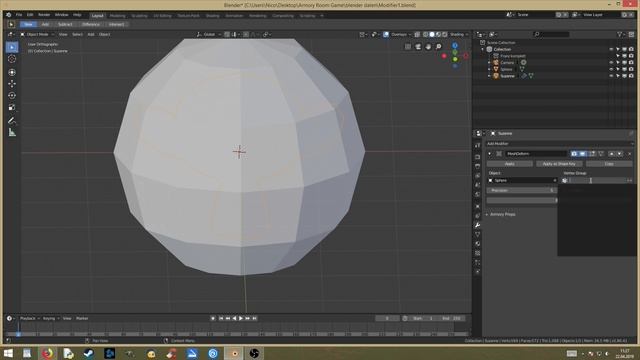This screenshot has height=360, width=640.
Task: Open the Shading options dropdown
Action: [459, 34]
